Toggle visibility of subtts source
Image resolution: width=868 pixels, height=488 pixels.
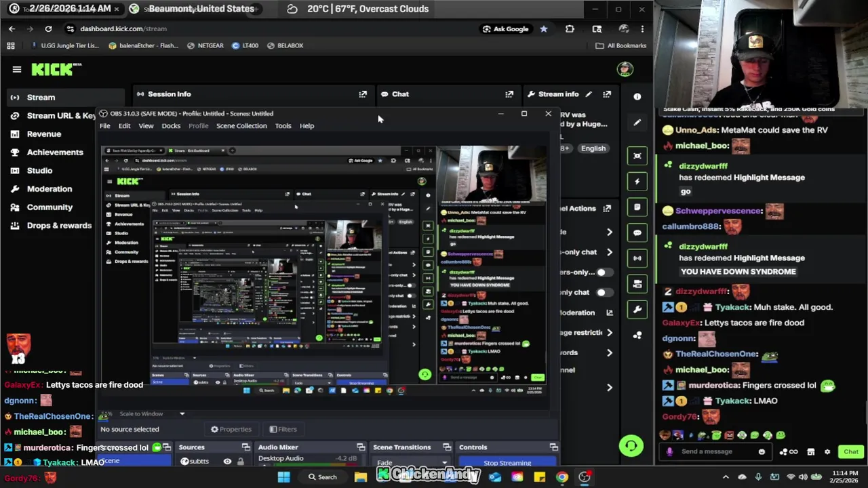pyautogui.click(x=227, y=462)
